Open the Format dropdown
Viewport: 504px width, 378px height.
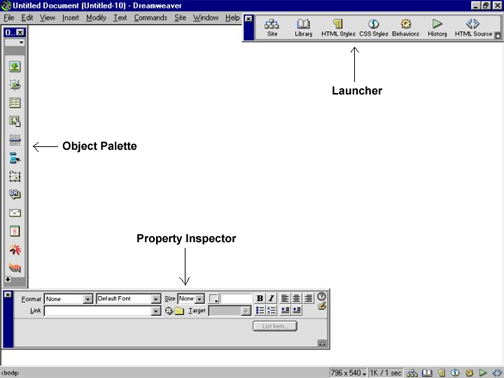[x=68, y=299]
